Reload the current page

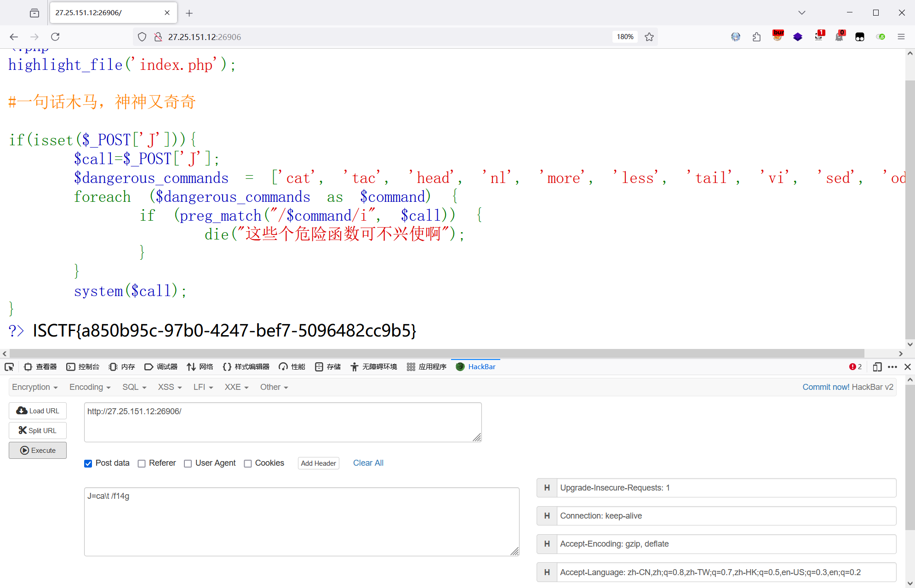[x=55, y=37]
